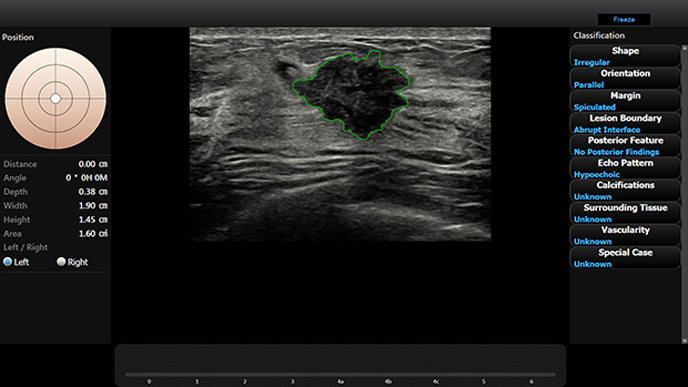
Task: Open the Special Case dropdown
Action: (x=625, y=258)
